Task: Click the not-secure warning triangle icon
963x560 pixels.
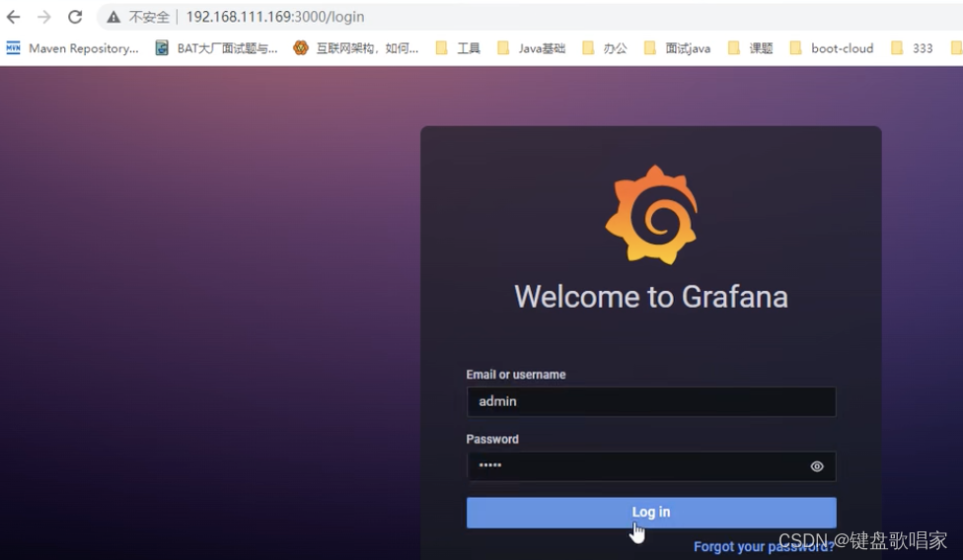Action: (x=113, y=17)
